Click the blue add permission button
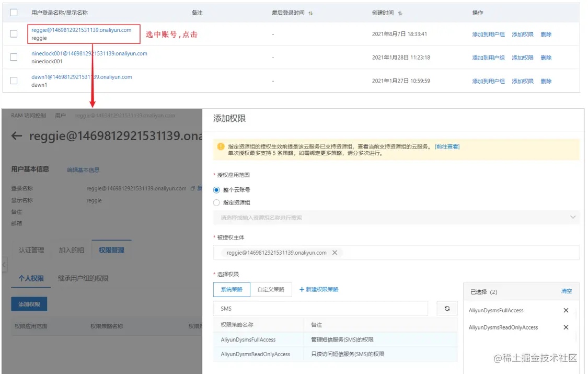The image size is (588, 374). (x=29, y=304)
